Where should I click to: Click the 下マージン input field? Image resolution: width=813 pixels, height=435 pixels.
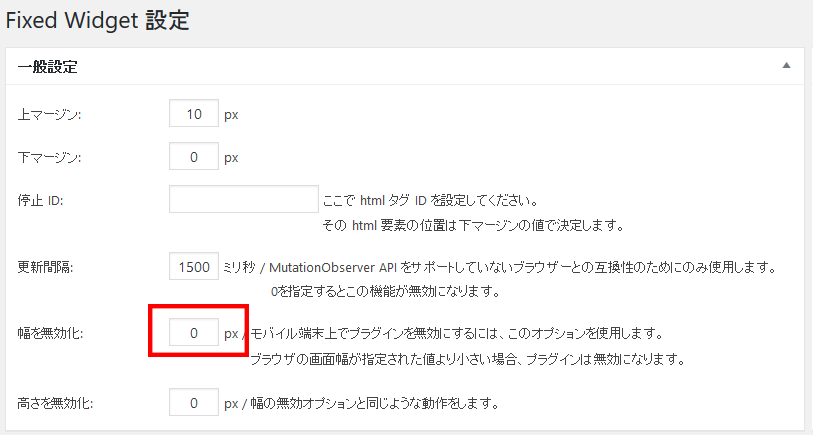tap(194, 157)
